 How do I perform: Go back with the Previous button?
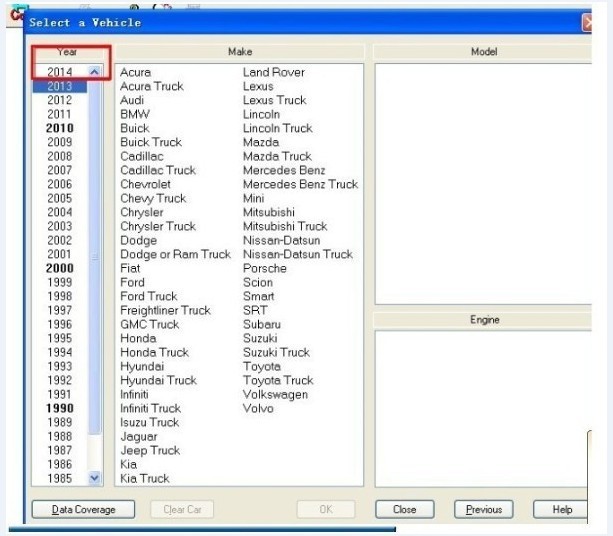pyautogui.click(x=484, y=509)
